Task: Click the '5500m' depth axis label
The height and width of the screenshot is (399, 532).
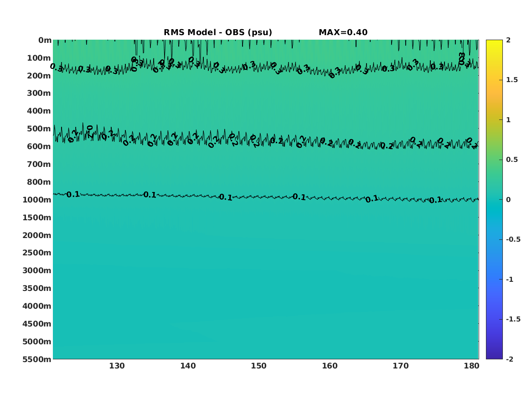Action: [36, 359]
